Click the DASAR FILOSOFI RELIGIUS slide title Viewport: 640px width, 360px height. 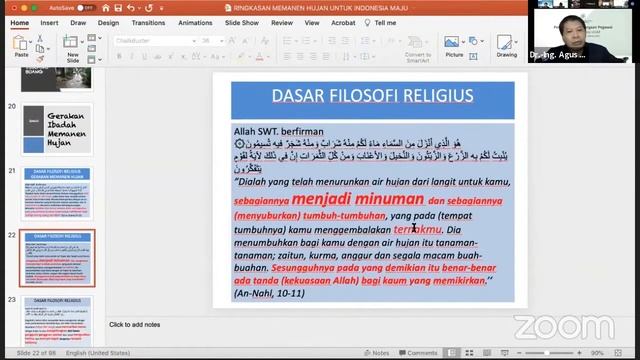click(x=372, y=96)
